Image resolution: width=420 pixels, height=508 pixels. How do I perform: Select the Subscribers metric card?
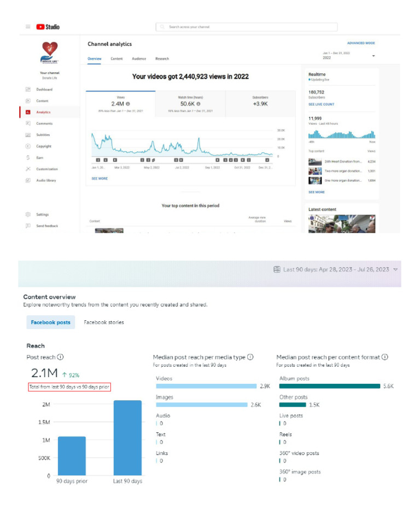point(260,104)
